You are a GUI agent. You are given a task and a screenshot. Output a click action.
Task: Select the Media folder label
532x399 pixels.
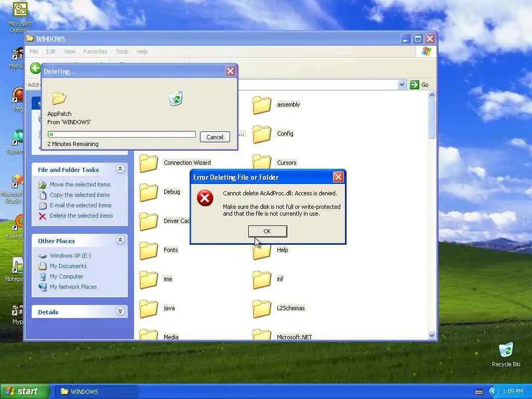click(171, 337)
